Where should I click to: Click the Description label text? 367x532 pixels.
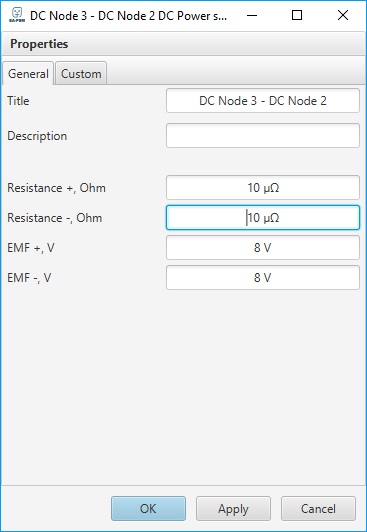point(37,136)
